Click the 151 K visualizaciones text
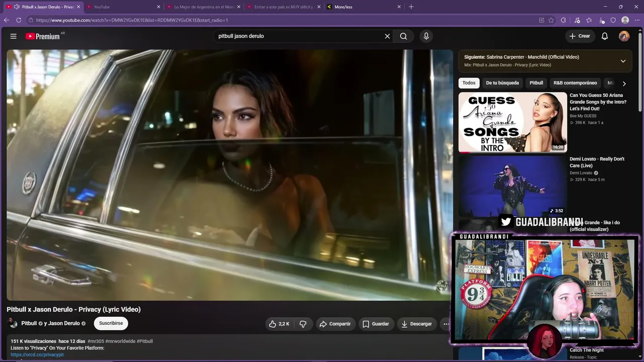This screenshot has height=362, width=644. pos(34,341)
